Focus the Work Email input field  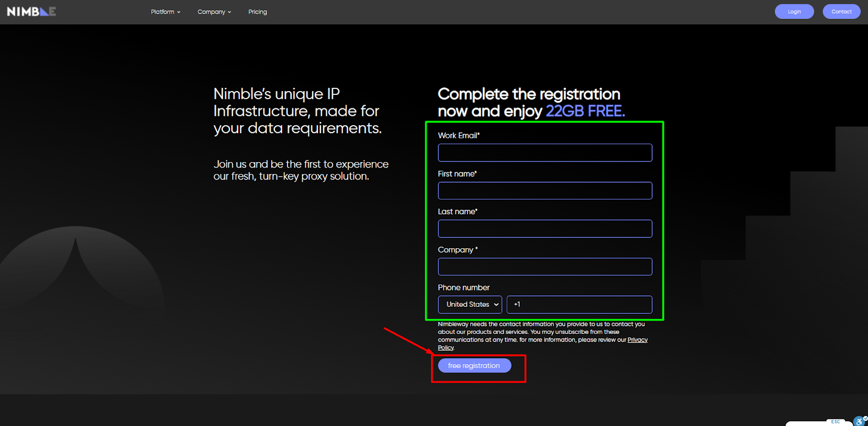pos(545,153)
